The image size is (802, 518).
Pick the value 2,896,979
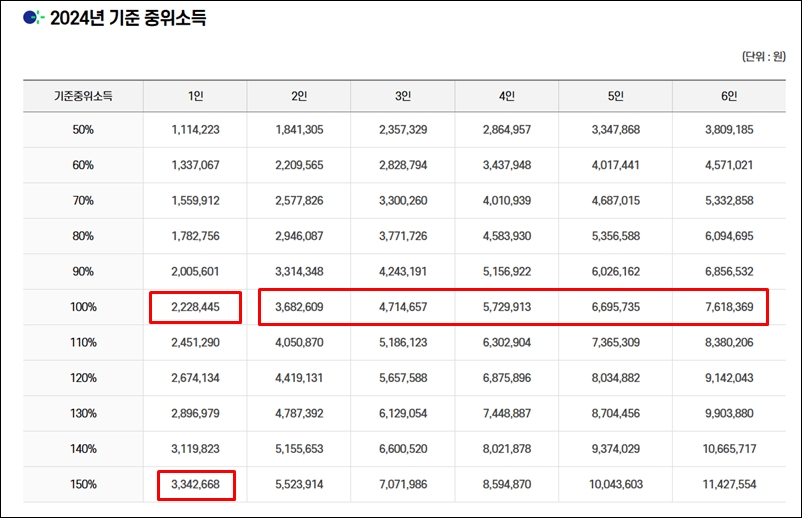[x=195, y=413]
